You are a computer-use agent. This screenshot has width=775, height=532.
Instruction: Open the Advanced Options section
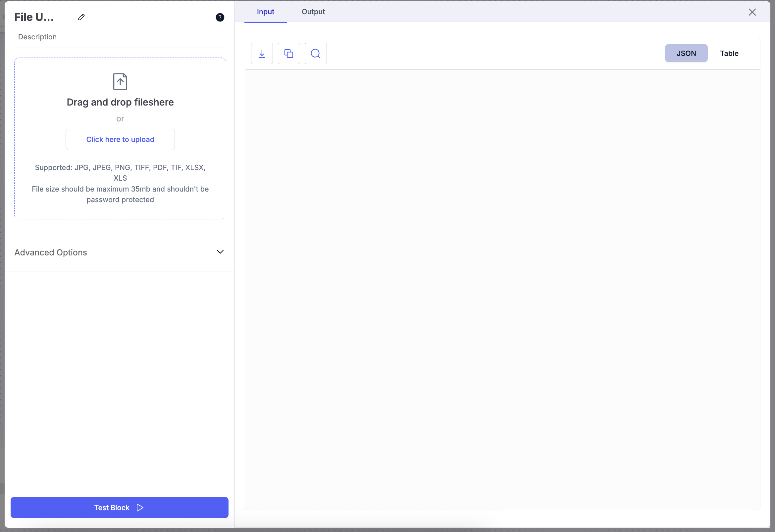(51, 252)
